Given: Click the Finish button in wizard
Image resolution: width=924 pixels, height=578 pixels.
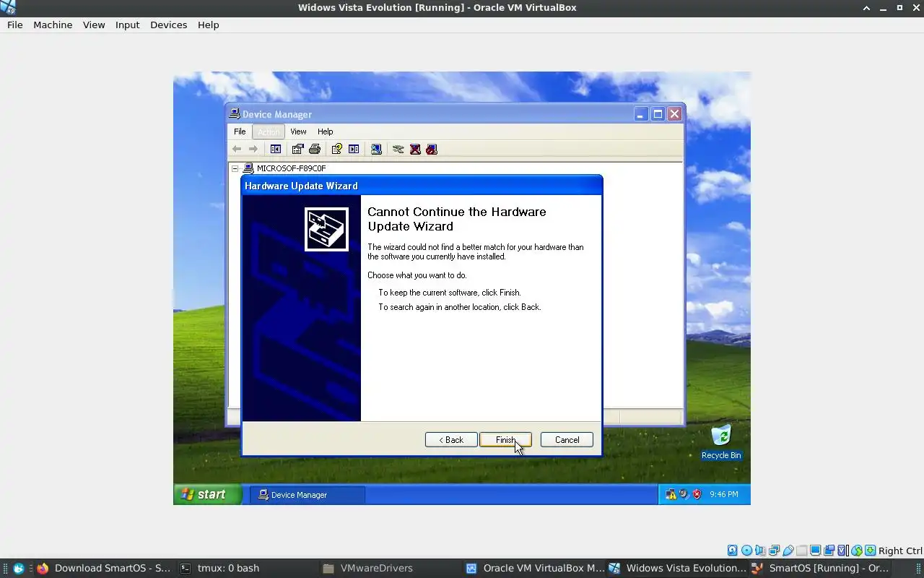Looking at the screenshot, I should (x=505, y=440).
